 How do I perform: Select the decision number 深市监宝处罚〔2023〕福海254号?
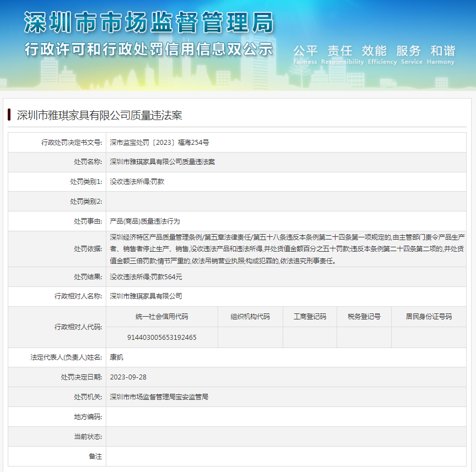click(159, 142)
